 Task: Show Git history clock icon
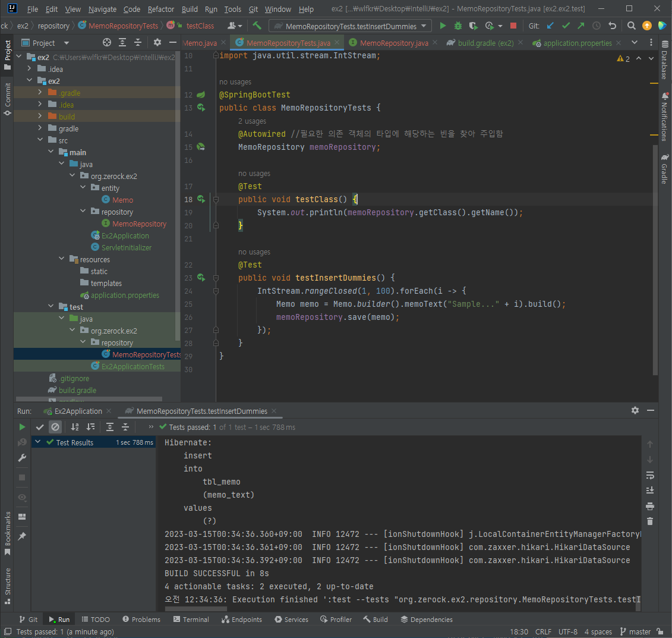pyautogui.click(x=596, y=26)
